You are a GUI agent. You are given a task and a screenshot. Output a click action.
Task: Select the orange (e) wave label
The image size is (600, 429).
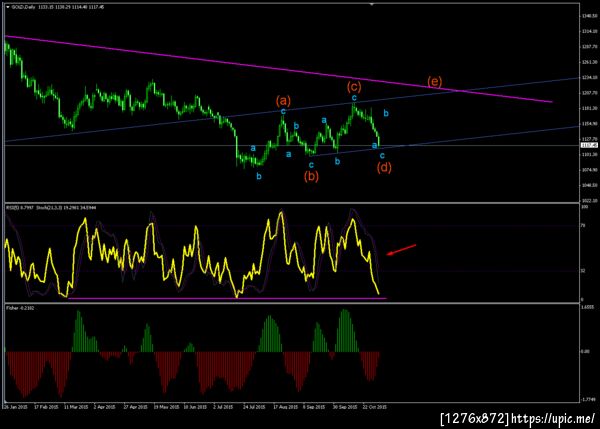click(434, 82)
